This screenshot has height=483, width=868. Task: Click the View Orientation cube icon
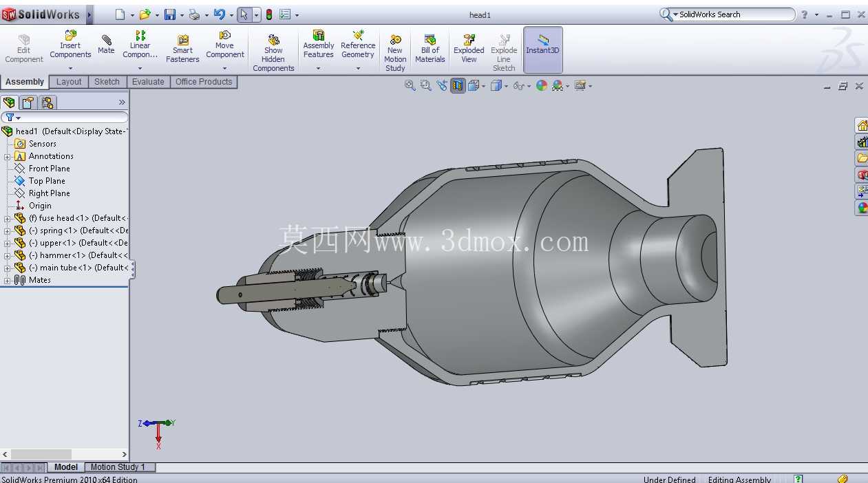(474, 85)
